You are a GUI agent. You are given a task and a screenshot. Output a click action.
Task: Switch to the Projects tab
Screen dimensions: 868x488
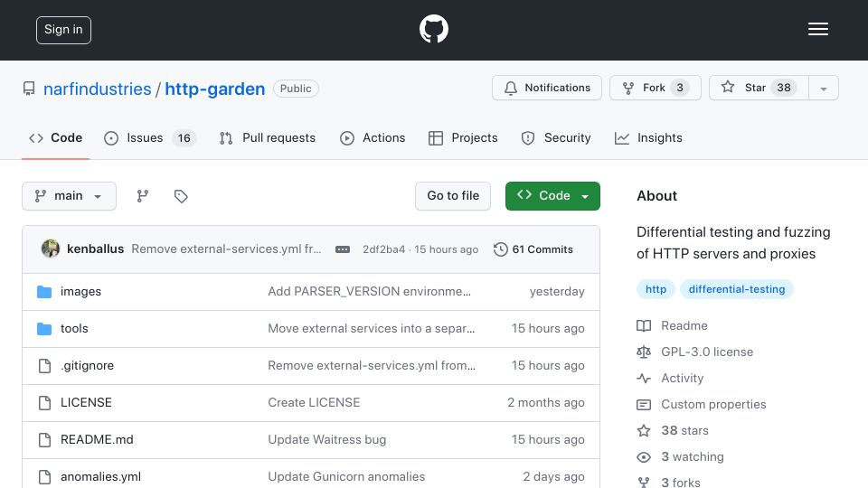click(463, 137)
